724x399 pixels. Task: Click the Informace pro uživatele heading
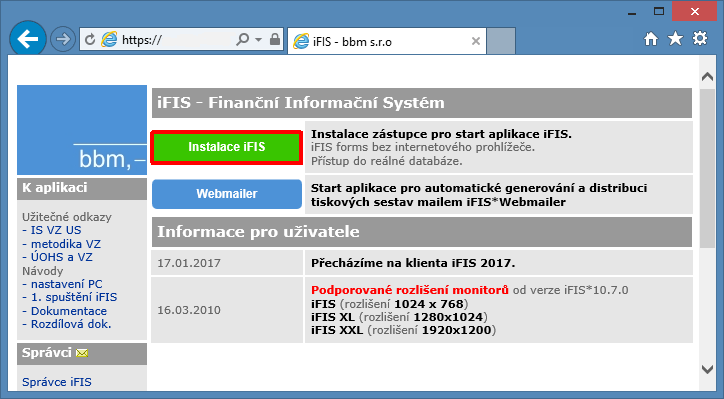[x=258, y=231]
